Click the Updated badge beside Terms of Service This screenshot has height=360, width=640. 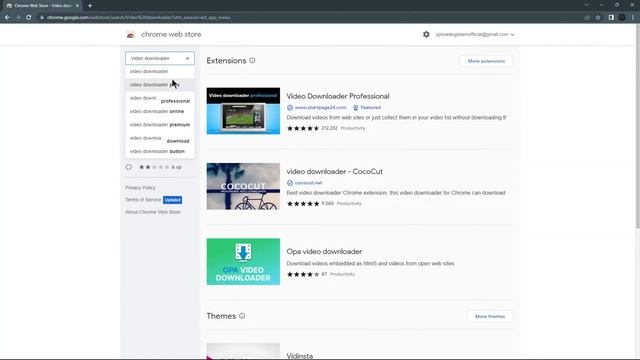(172, 200)
